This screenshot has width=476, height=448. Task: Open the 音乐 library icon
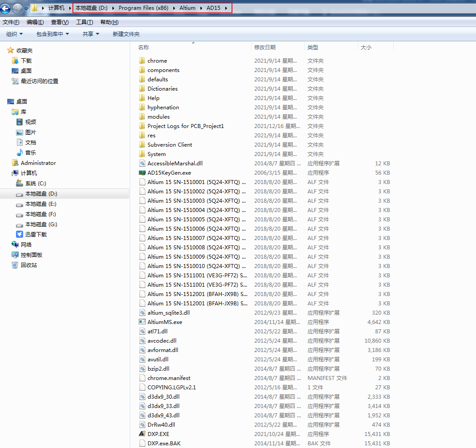point(20,153)
